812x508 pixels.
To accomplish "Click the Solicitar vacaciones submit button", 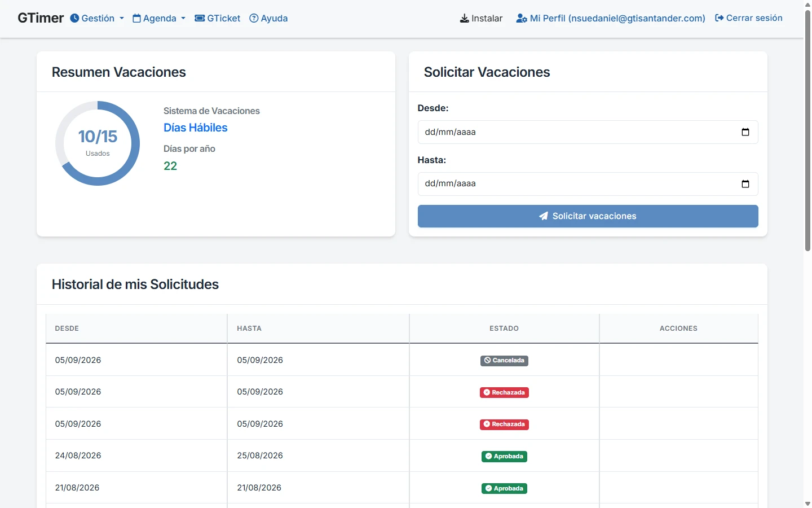I will [588, 216].
